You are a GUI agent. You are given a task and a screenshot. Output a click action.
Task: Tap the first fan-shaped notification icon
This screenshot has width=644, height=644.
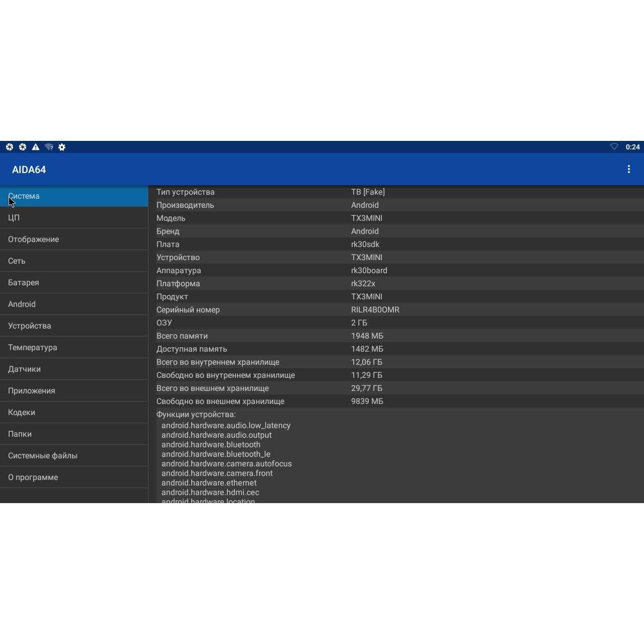[x=10, y=147]
